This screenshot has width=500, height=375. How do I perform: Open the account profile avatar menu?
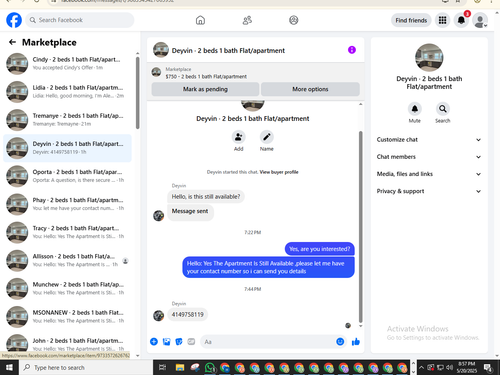480,20
